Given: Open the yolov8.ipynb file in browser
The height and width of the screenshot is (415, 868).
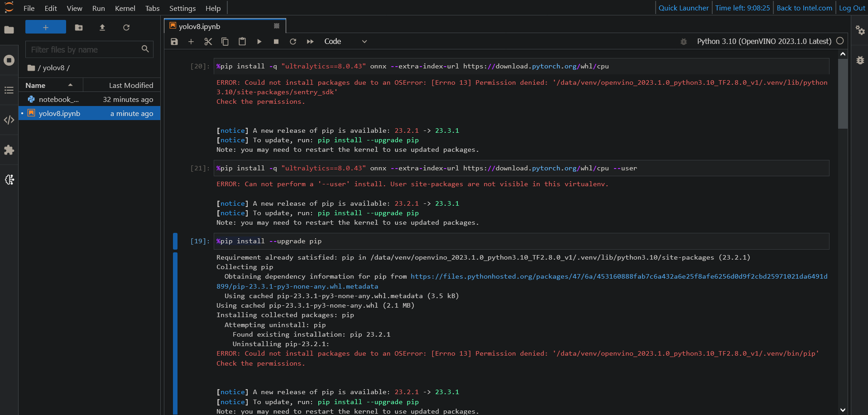Looking at the screenshot, I should click(x=59, y=113).
